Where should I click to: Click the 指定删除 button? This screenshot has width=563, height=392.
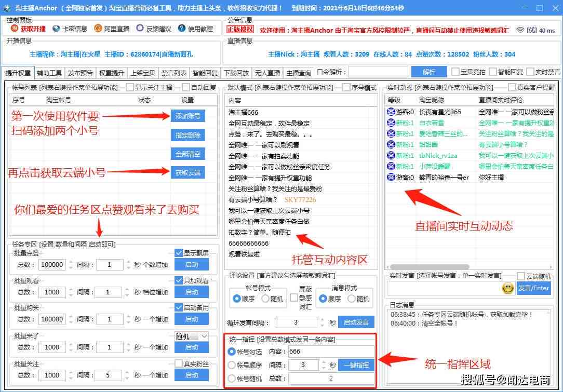coord(188,136)
